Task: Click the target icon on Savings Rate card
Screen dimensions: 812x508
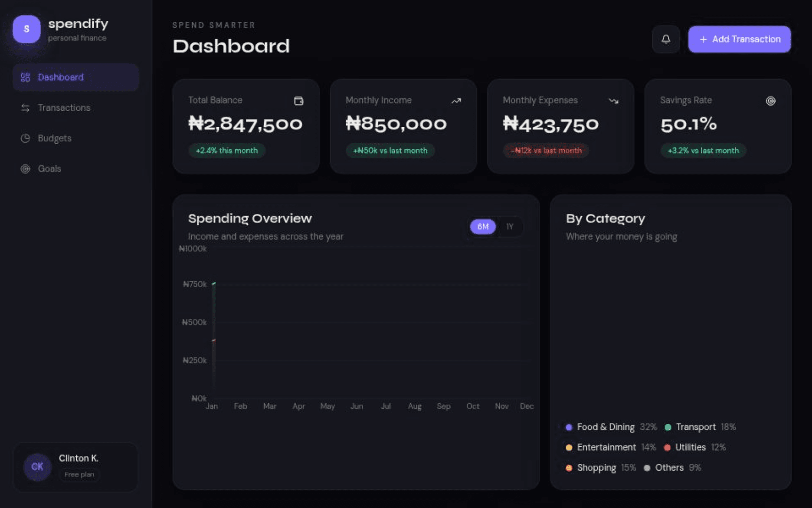Action: 770,100
